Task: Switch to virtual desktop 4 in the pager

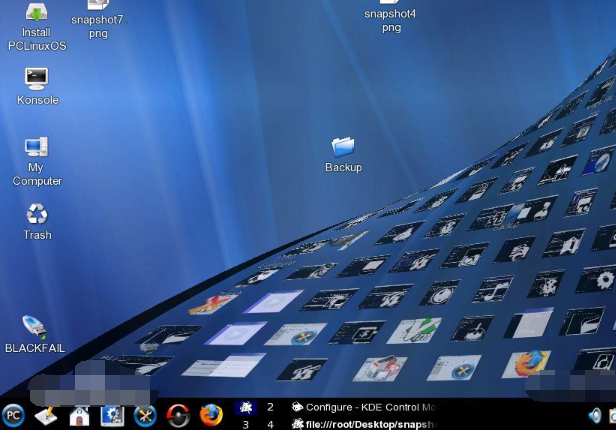Action: point(270,424)
